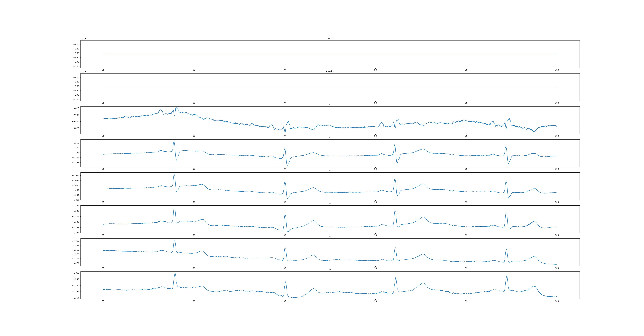Image resolution: width=644 pixels, height=336 pixels.
Task: Click the 97 x-axis tick label under V6
Action: pos(285,301)
